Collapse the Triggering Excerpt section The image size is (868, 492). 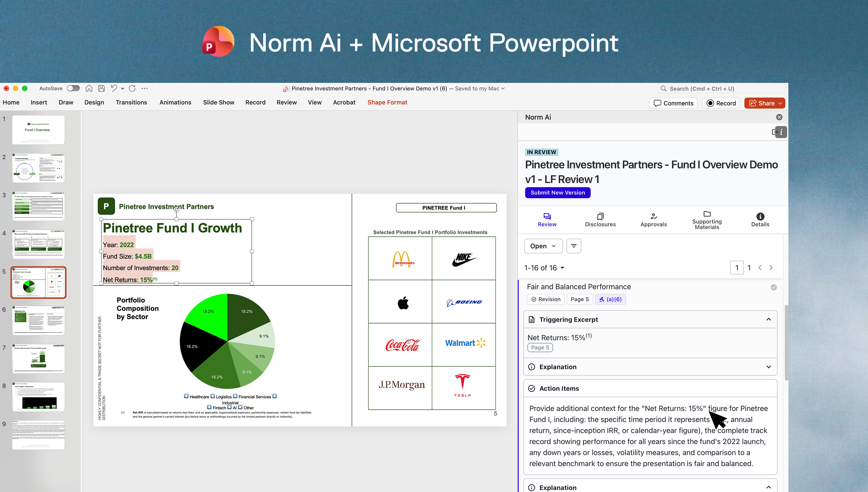tap(768, 319)
